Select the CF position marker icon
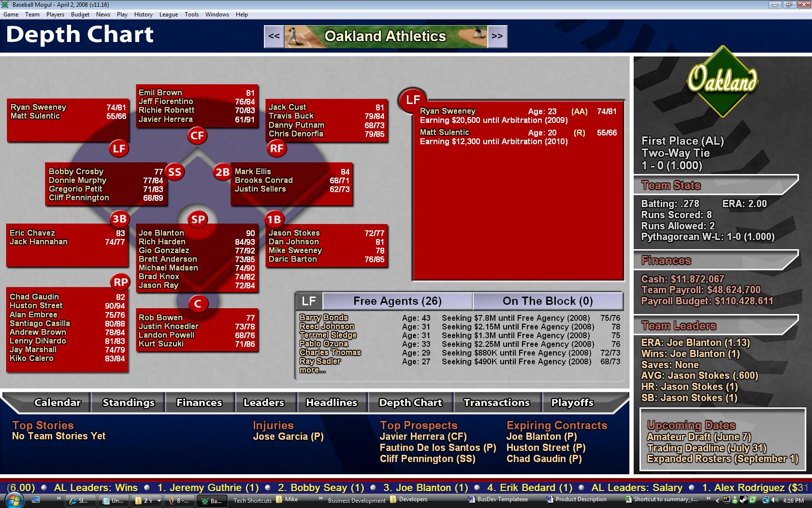This screenshot has width=812, height=508. point(197,136)
